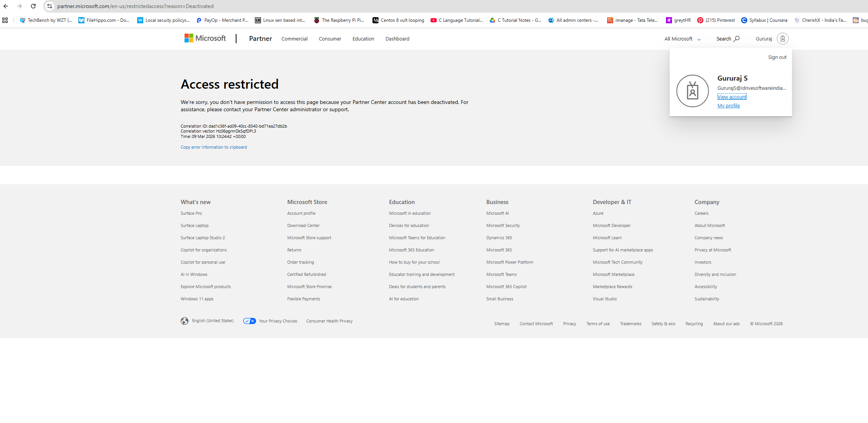The image size is (868, 423).
Task: Open the My profile link
Action: (x=729, y=106)
